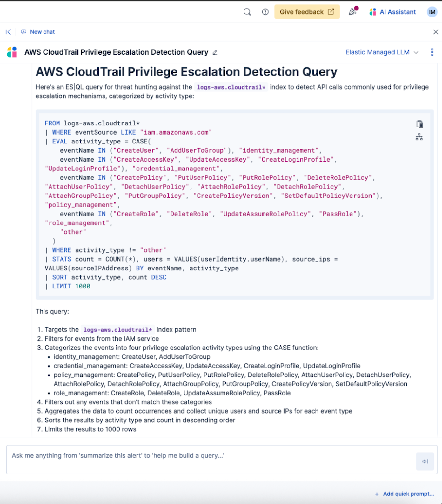Viewport: 442px width, 504px height.
Task: Open the notifications celebration icon
Action: (x=353, y=12)
